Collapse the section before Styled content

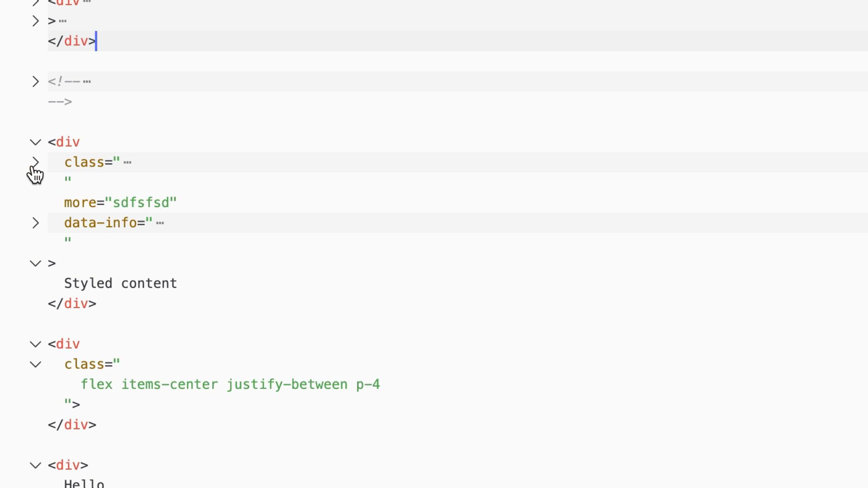pyautogui.click(x=35, y=263)
